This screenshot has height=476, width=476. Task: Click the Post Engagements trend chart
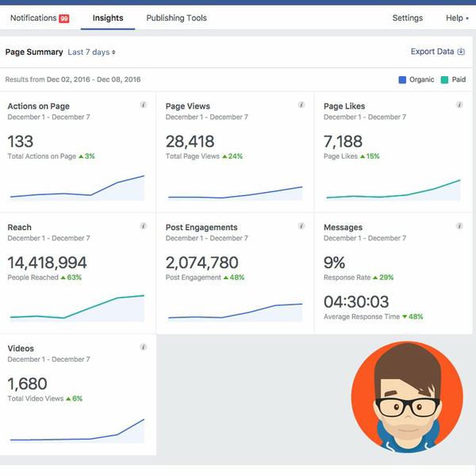(236, 312)
